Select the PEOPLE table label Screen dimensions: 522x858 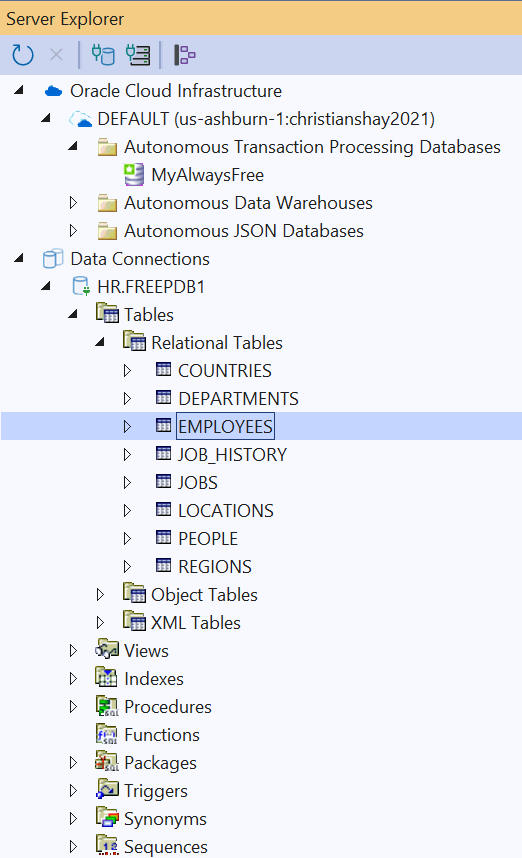pyautogui.click(x=208, y=538)
